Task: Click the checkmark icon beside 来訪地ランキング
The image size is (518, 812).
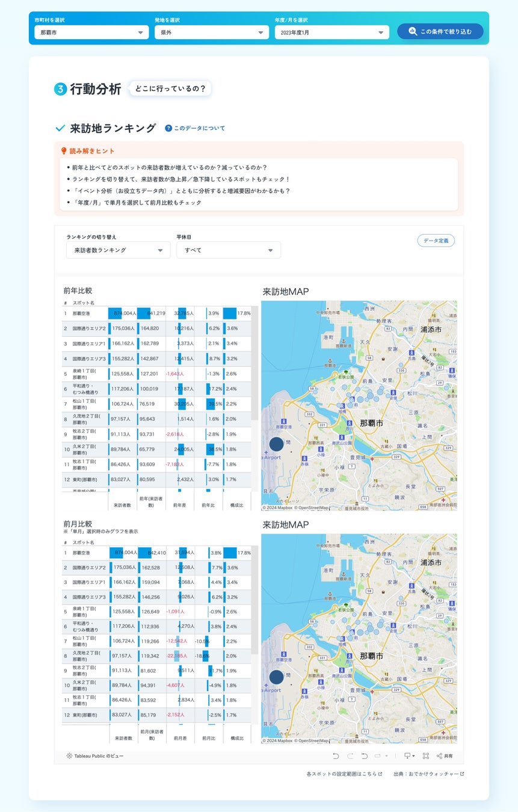Action: pyautogui.click(x=60, y=128)
